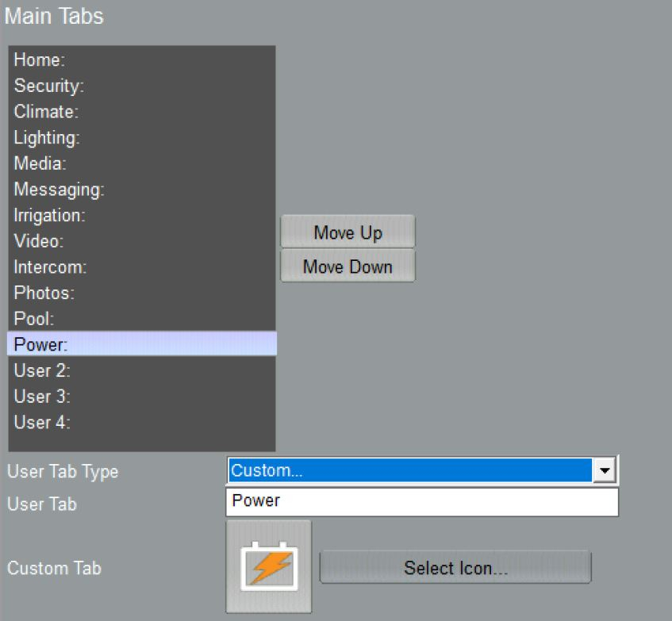This screenshot has height=621, width=672.
Task: Select the User 2 list entry
Action: [141, 370]
